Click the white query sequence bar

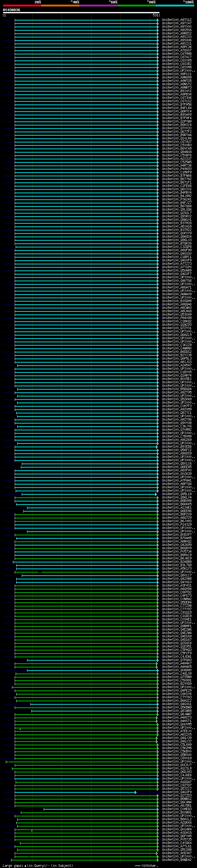click(x=81, y=12)
